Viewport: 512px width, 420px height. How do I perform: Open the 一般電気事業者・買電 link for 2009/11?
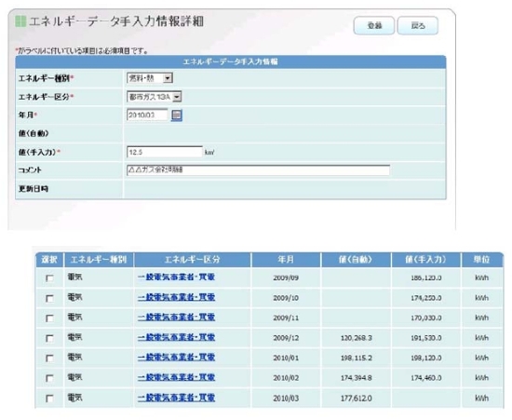[176, 318]
